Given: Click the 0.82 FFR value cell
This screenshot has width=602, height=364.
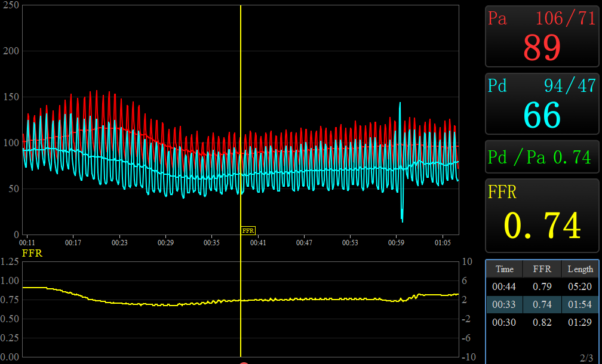Looking at the screenshot, I should pos(542,323).
